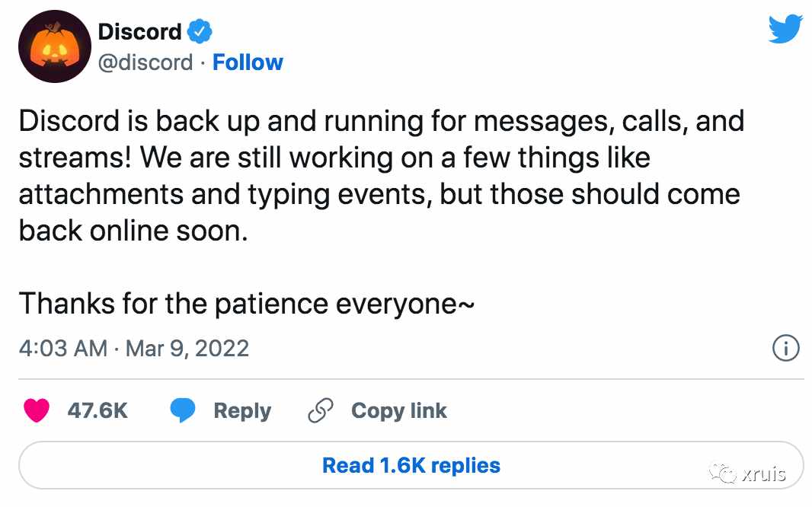Screen dimensions: 812x507
Task: Choose the Copy link text
Action: [398, 411]
